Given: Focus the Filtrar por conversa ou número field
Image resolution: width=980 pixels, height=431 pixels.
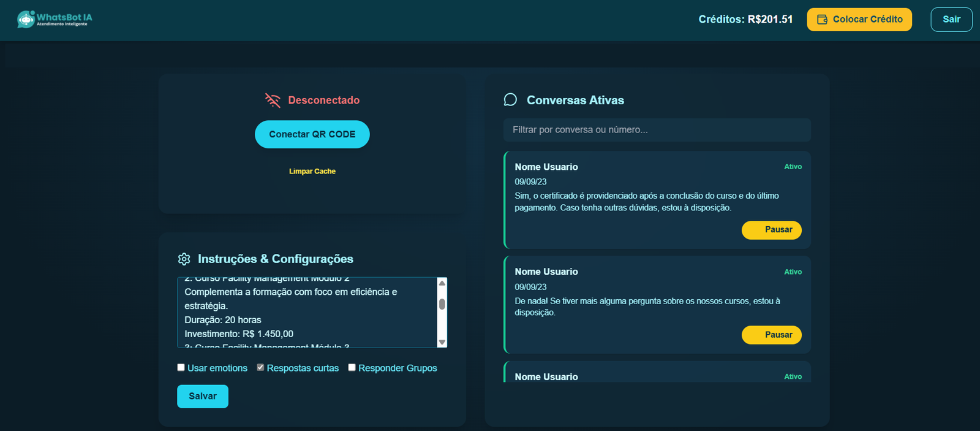Looking at the screenshot, I should click(x=657, y=130).
